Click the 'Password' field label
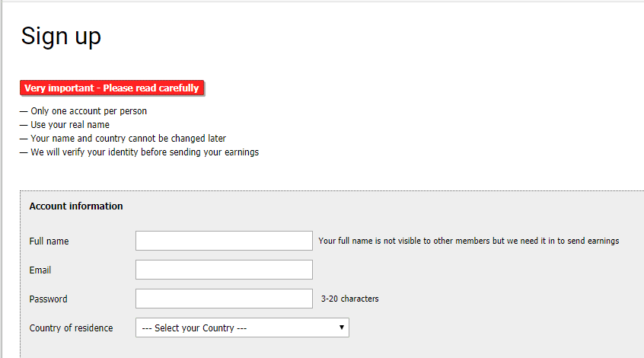644x358 pixels. tap(48, 299)
